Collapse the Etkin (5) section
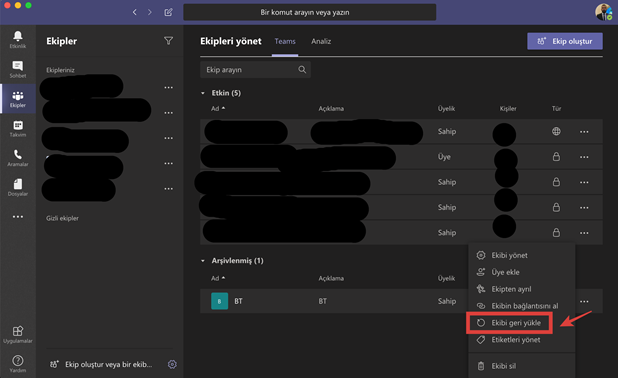 [203, 93]
